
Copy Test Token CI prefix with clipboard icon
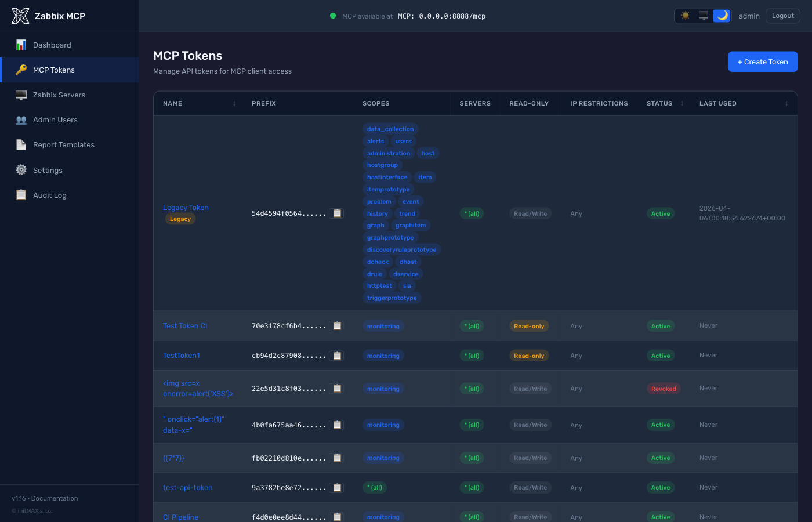pos(337,325)
